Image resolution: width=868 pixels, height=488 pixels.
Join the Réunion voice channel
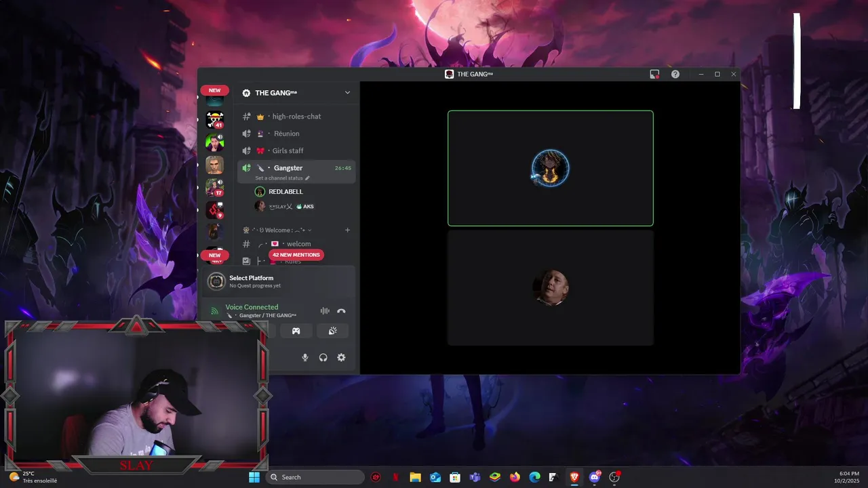pyautogui.click(x=296, y=134)
